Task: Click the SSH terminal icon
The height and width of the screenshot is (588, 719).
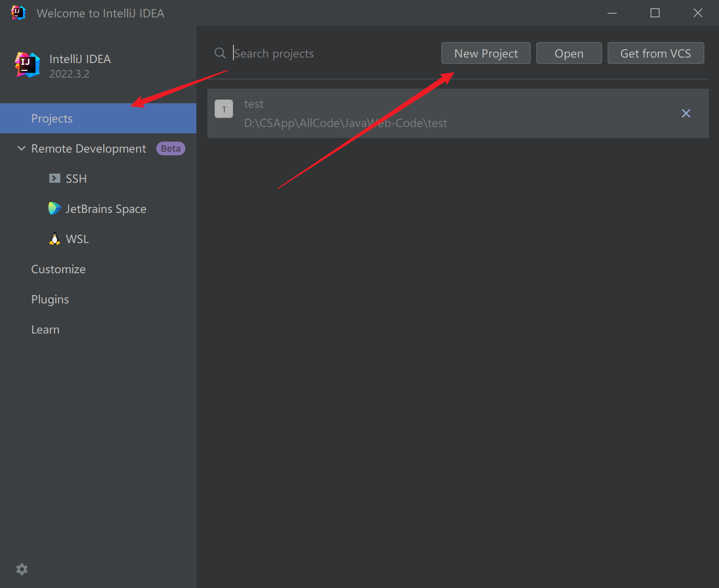Action: [54, 178]
